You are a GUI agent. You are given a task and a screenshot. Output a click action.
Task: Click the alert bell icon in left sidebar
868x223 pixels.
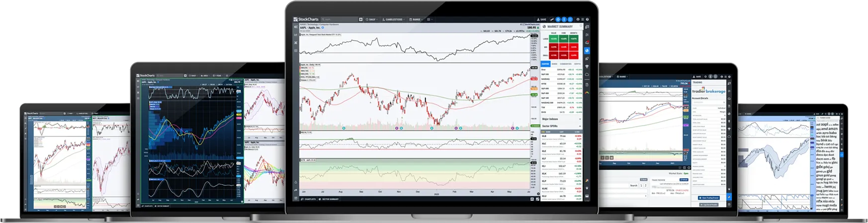(x=296, y=182)
